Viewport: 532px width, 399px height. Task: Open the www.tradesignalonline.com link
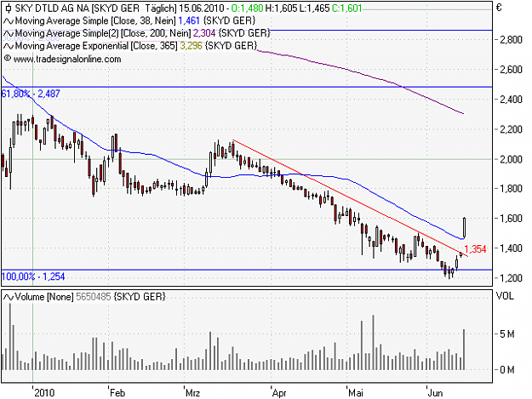click(x=67, y=60)
